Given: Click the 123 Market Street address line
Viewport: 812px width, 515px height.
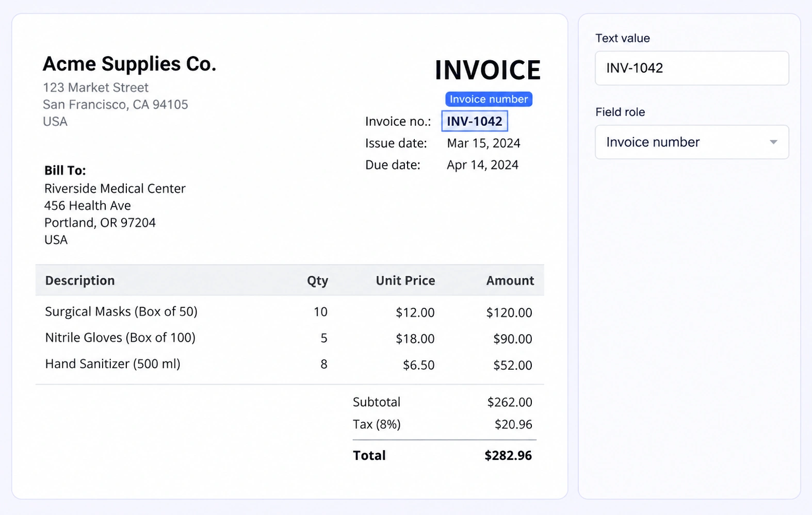Looking at the screenshot, I should tap(95, 88).
